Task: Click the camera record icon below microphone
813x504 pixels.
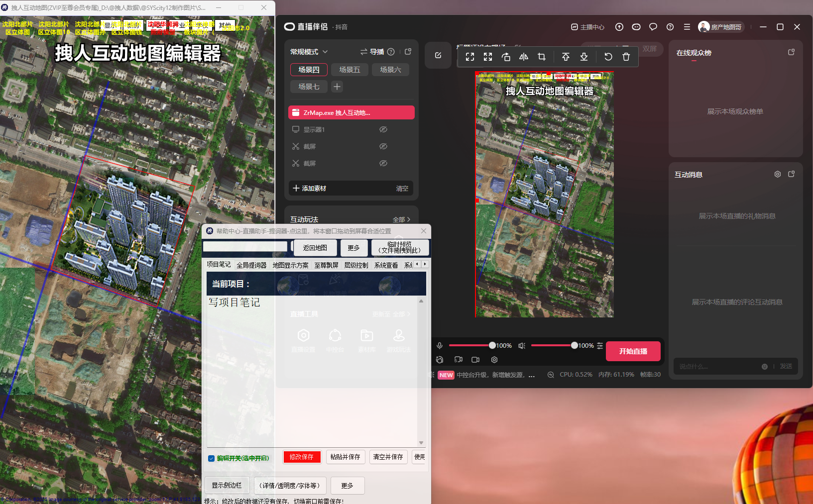Action: pos(475,359)
